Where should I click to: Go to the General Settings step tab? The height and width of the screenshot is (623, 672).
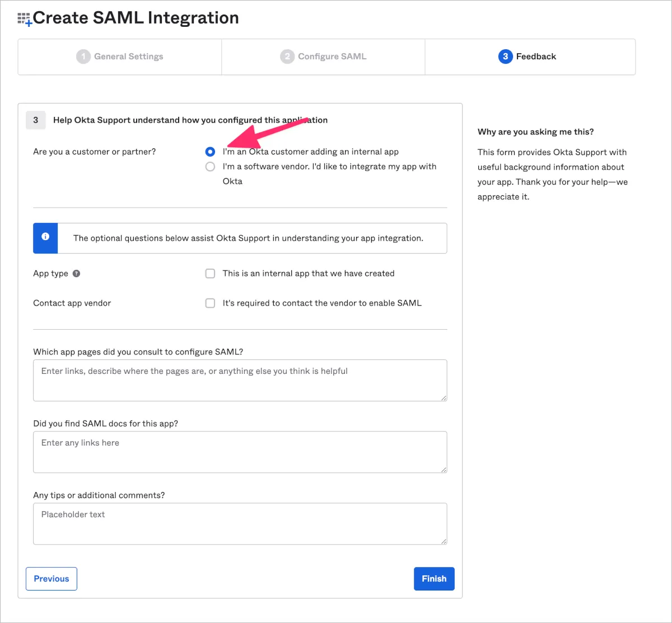coord(120,57)
